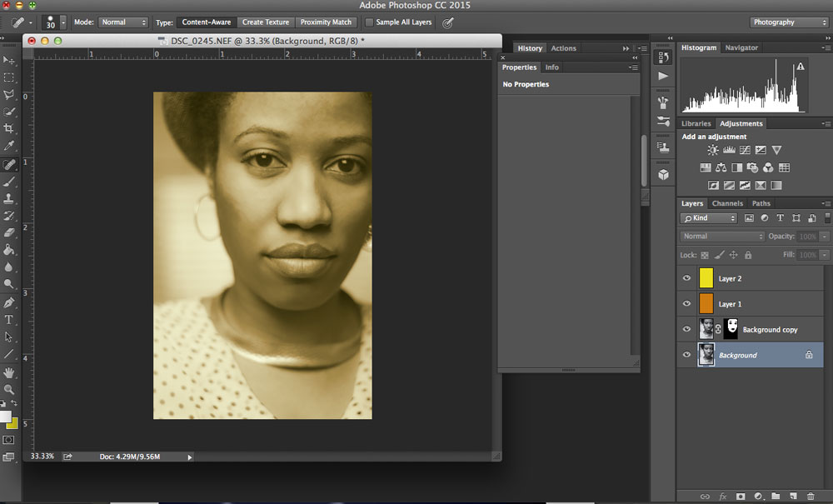This screenshot has width=833, height=504.
Task: Create a new group folder icon
Action: coord(776,497)
